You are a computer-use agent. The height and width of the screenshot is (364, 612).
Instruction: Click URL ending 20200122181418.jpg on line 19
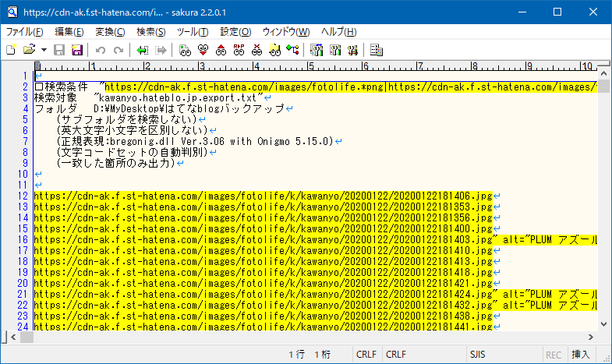click(x=263, y=273)
